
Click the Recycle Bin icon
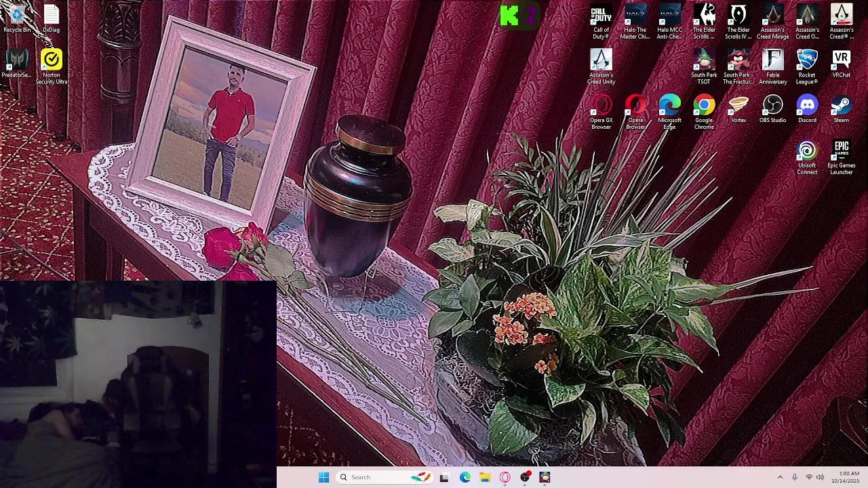pyautogui.click(x=17, y=19)
